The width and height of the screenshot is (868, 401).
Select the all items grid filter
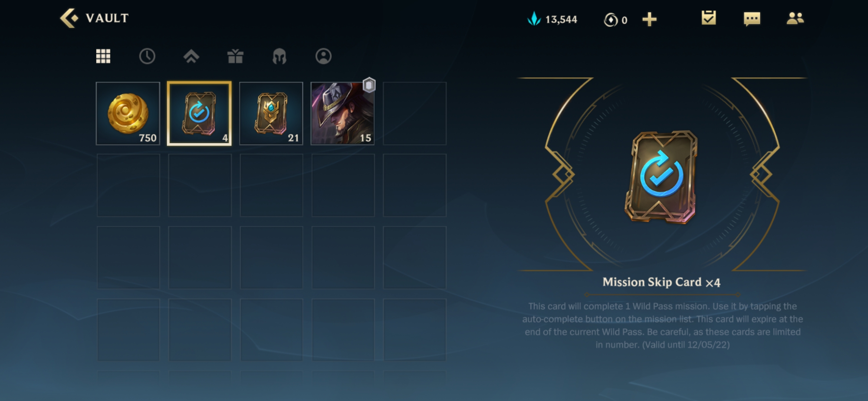pyautogui.click(x=103, y=56)
